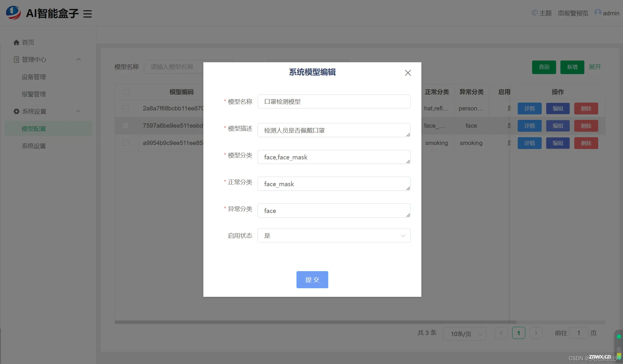
Task: Click the horizontal table scrollbar
Action: pyautogui.click(x=316, y=322)
